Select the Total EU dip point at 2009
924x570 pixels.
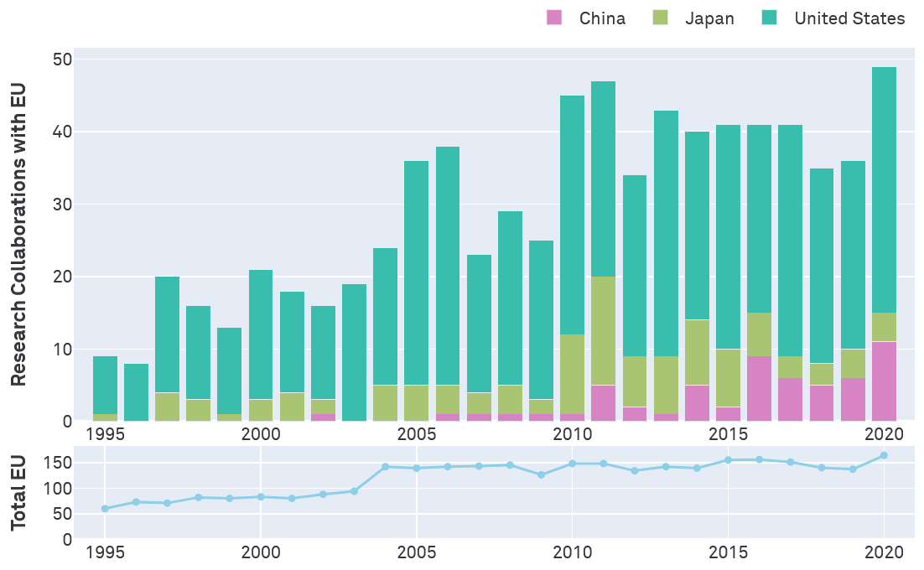(x=541, y=475)
